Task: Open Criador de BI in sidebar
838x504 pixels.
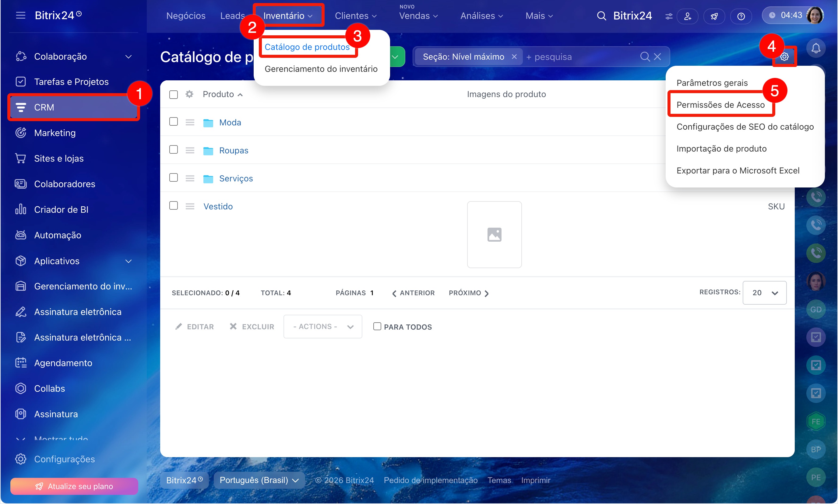Action: click(x=61, y=210)
